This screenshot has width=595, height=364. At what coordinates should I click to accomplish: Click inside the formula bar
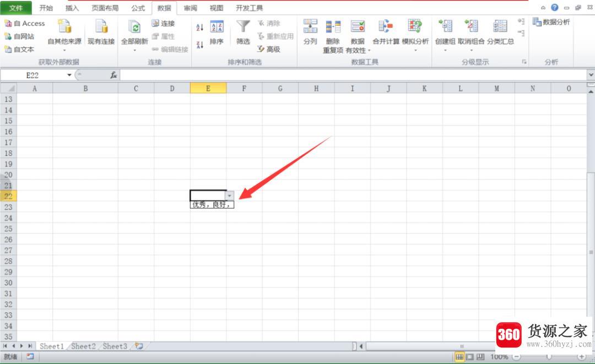pyautogui.click(x=353, y=75)
